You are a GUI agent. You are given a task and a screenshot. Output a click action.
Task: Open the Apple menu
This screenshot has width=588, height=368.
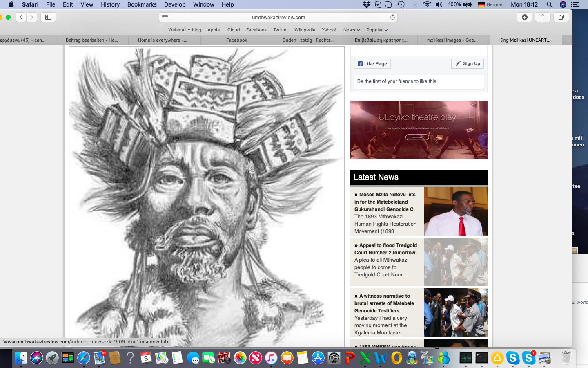(x=11, y=4)
